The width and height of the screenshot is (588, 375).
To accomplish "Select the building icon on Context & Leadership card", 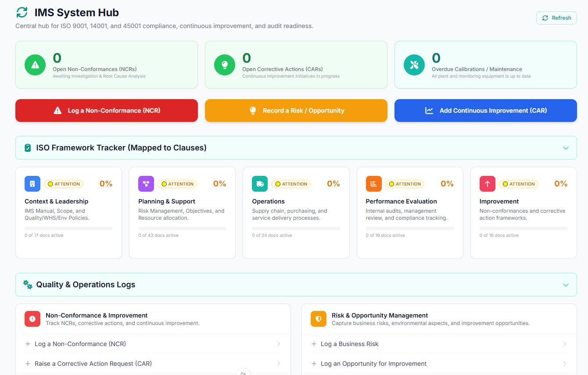I will point(32,183).
